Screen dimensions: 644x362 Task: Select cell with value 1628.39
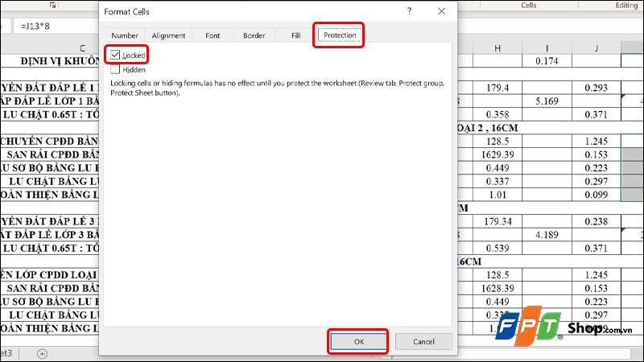(x=497, y=289)
